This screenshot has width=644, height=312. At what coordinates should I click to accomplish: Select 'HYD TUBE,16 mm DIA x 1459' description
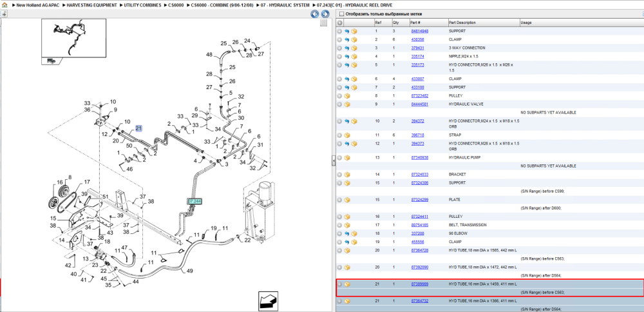click(x=482, y=284)
